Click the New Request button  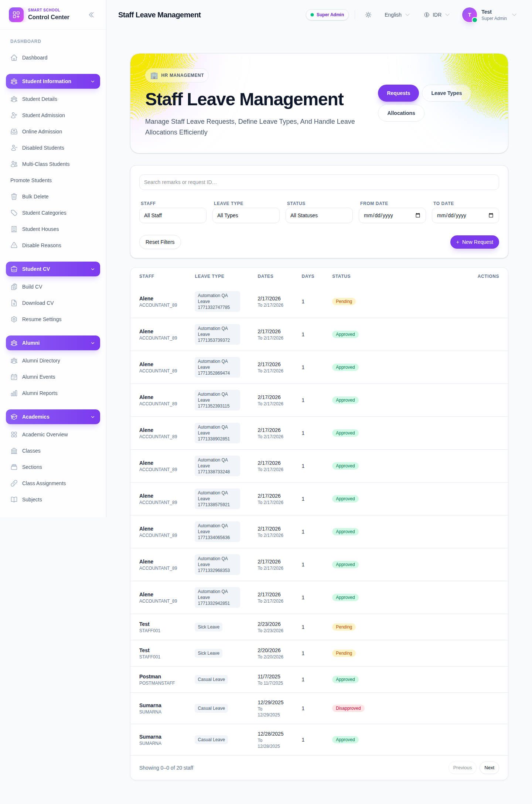[475, 242]
